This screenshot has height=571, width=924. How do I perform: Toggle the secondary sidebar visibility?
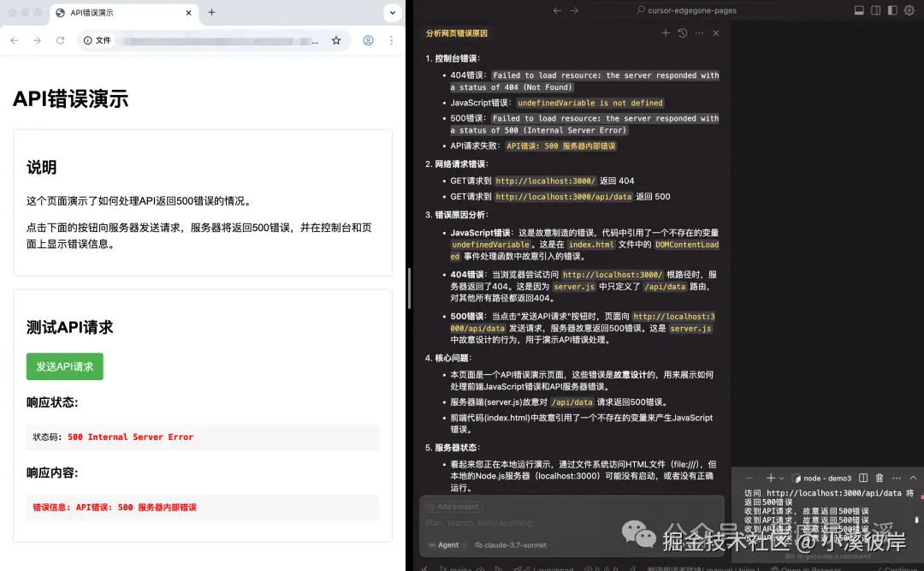click(x=892, y=10)
